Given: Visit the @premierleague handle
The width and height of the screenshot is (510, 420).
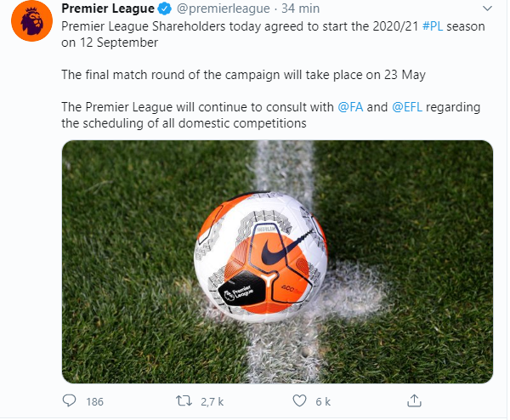Looking at the screenshot, I should (x=224, y=9).
